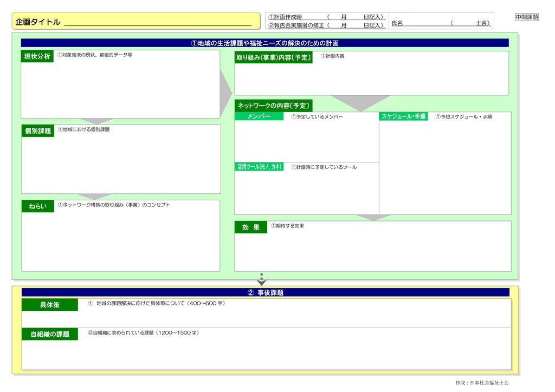Select the スケジュール・手順 label
The width and height of the screenshot is (555, 392).
403,116
